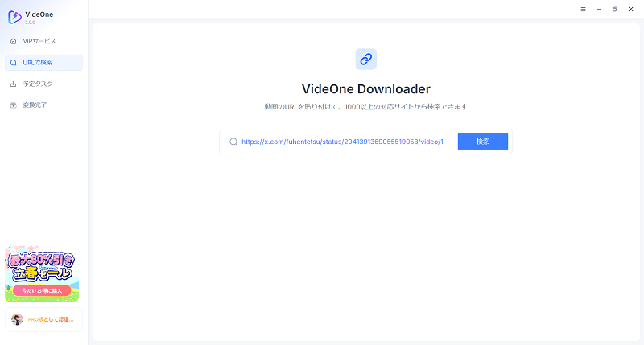
Task: Click the 2.0.0 version number
Action: tap(30, 23)
